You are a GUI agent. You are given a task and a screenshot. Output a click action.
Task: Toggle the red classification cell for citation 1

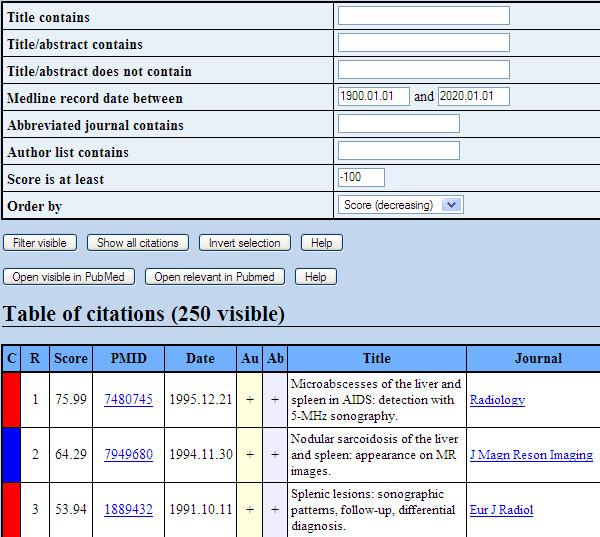click(x=12, y=399)
